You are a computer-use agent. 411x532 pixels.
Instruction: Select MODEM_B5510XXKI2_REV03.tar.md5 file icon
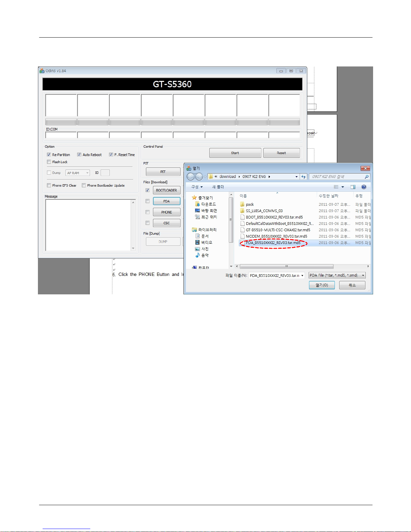coord(242,236)
